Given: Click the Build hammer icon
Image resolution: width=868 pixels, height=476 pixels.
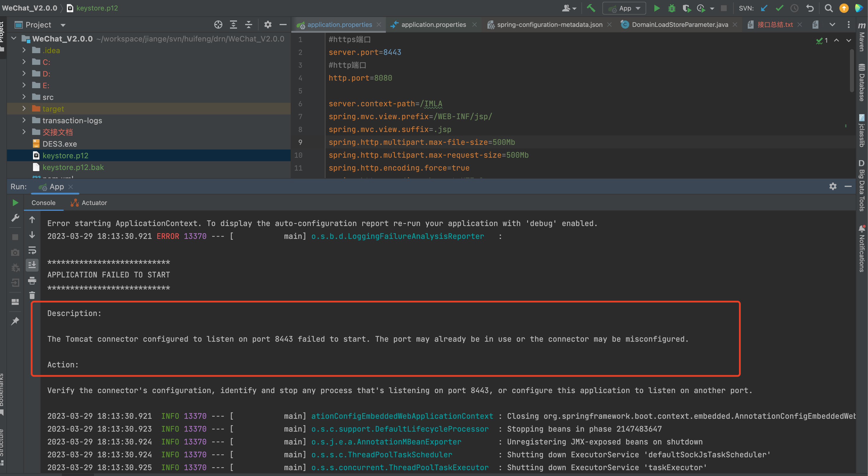Looking at the screenshot, I should pos(591,8).
